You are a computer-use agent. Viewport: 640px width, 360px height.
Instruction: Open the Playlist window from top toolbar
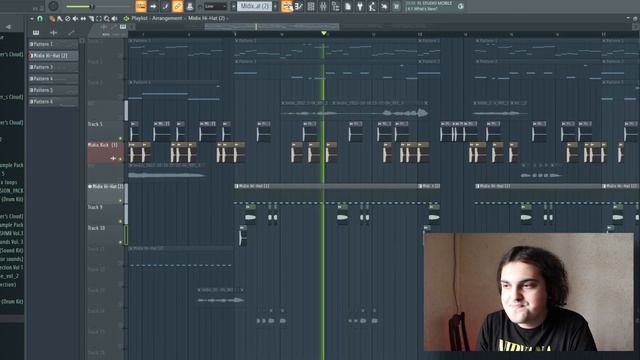287,6
